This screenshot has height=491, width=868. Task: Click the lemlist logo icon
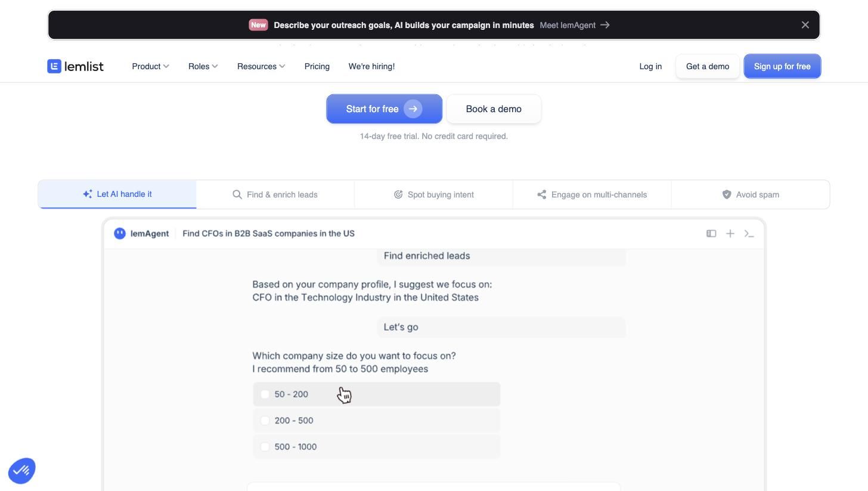tap(54, 66)
